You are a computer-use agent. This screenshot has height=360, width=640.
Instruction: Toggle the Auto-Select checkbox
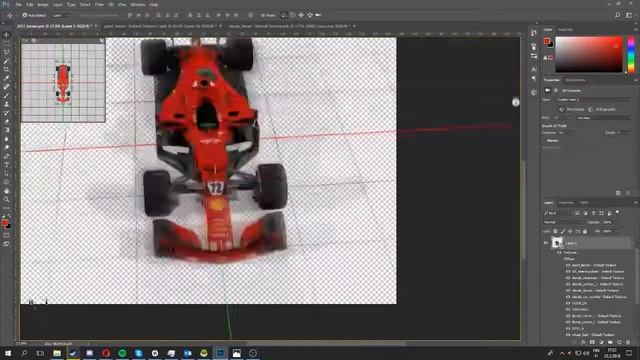24,15
